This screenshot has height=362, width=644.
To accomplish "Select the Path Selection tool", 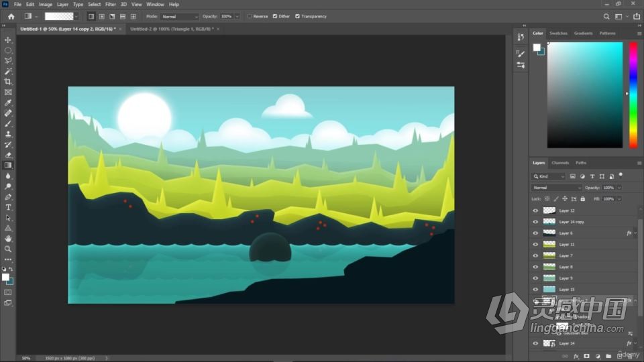I will point(8,217).
